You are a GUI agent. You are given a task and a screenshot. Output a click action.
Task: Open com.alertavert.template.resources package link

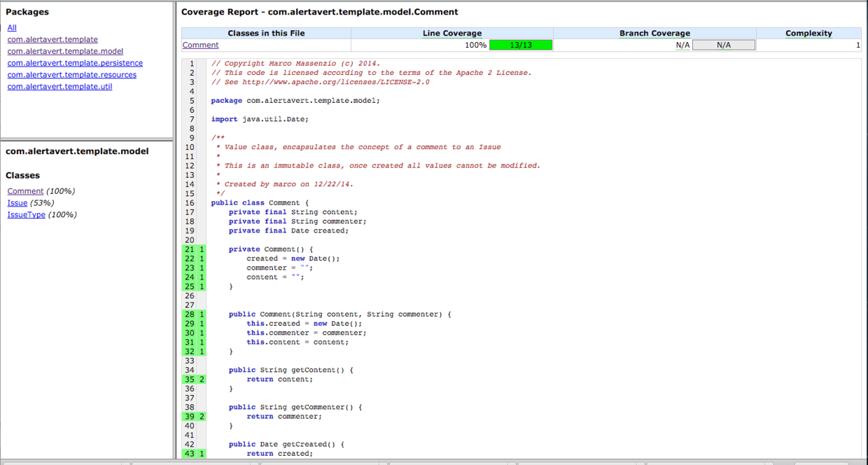(x=71, y=75)
